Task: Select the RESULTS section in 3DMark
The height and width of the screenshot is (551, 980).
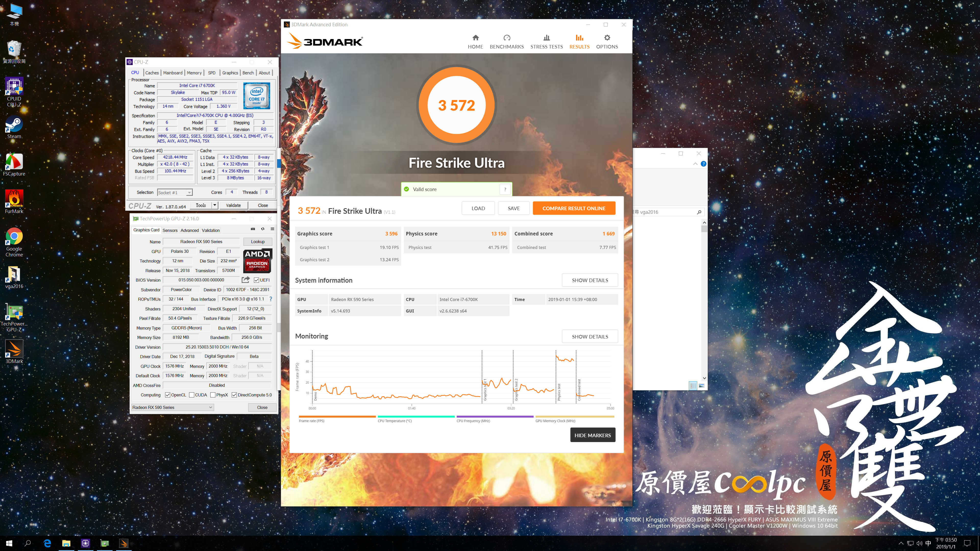Action: tap(579, 42)
